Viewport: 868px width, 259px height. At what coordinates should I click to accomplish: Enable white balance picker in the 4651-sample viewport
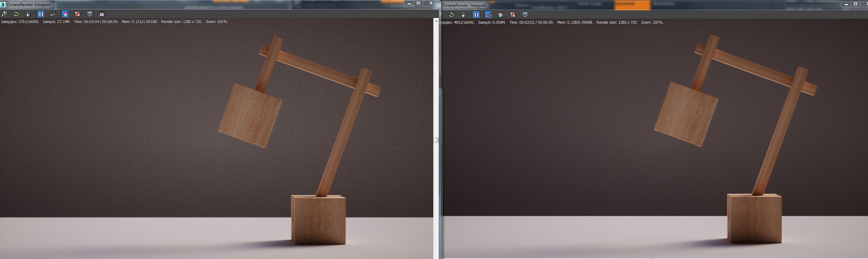click(x=501, y=15)
